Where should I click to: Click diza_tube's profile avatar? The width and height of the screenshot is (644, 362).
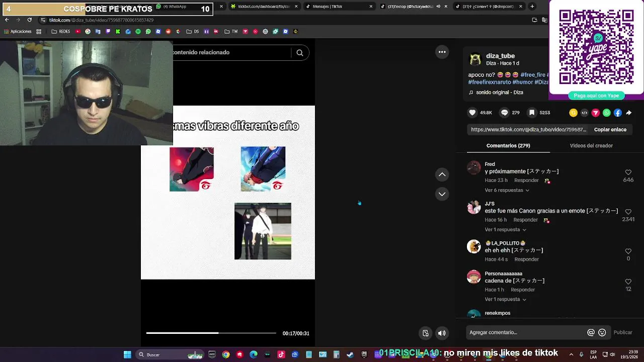(x=475, y=60)
